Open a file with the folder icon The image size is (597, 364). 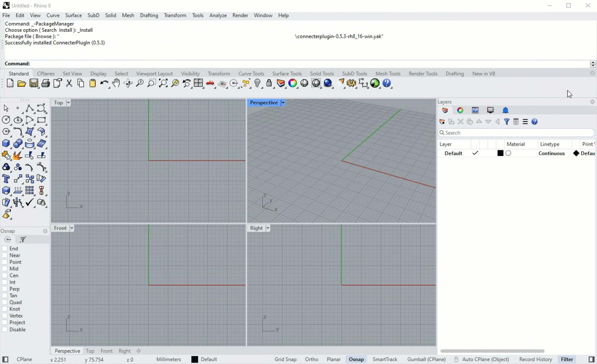click(22, 83)
